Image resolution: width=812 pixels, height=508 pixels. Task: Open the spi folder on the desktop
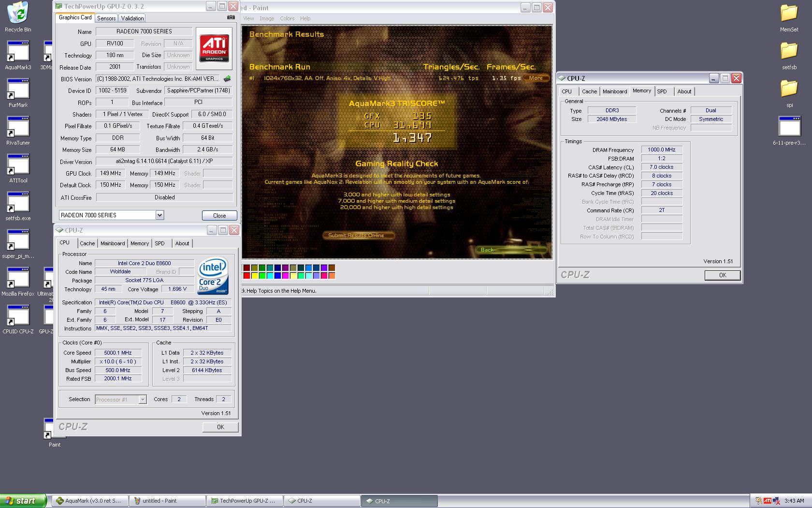(789, 93)
